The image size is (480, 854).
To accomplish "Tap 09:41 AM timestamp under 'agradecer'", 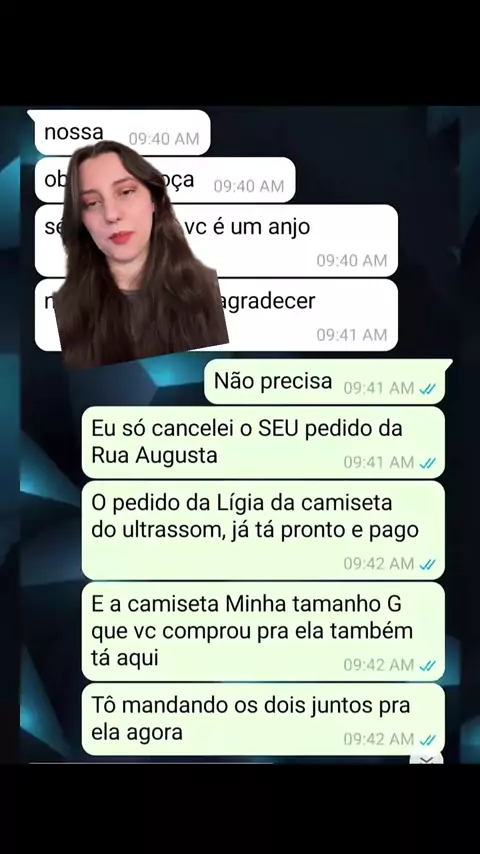I will click(352, 334).
